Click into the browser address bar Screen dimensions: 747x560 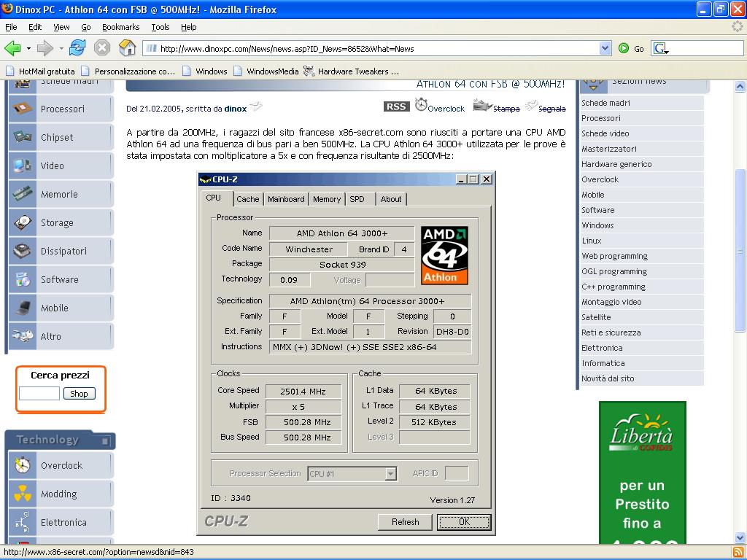click(371, 48)
